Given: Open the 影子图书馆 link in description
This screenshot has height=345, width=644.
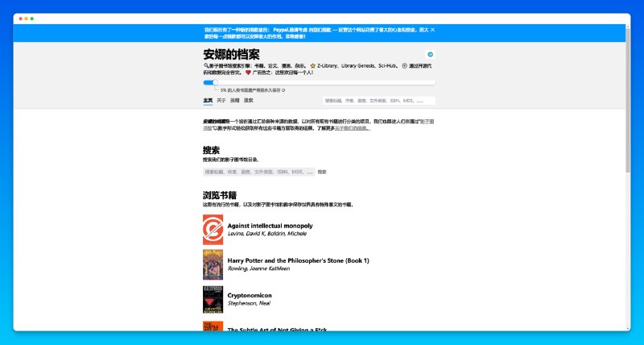Looking at the screenshot, I should coord(427,122).
